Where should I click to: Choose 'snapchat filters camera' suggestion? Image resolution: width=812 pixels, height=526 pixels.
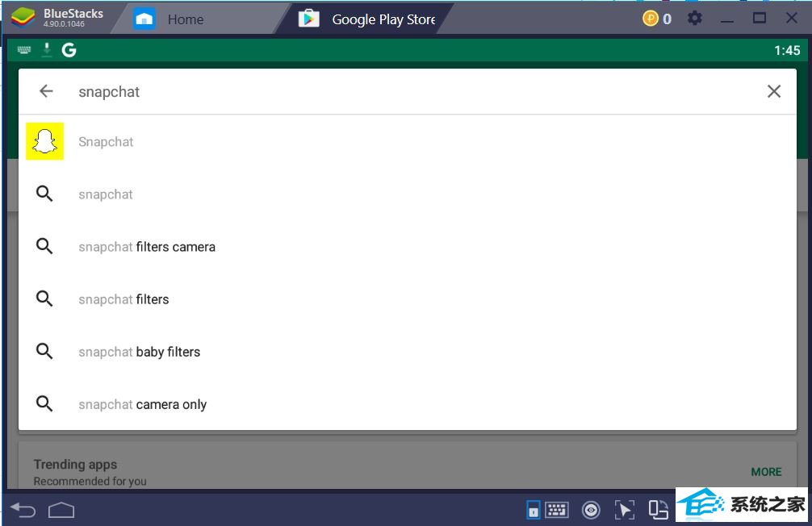408,247
